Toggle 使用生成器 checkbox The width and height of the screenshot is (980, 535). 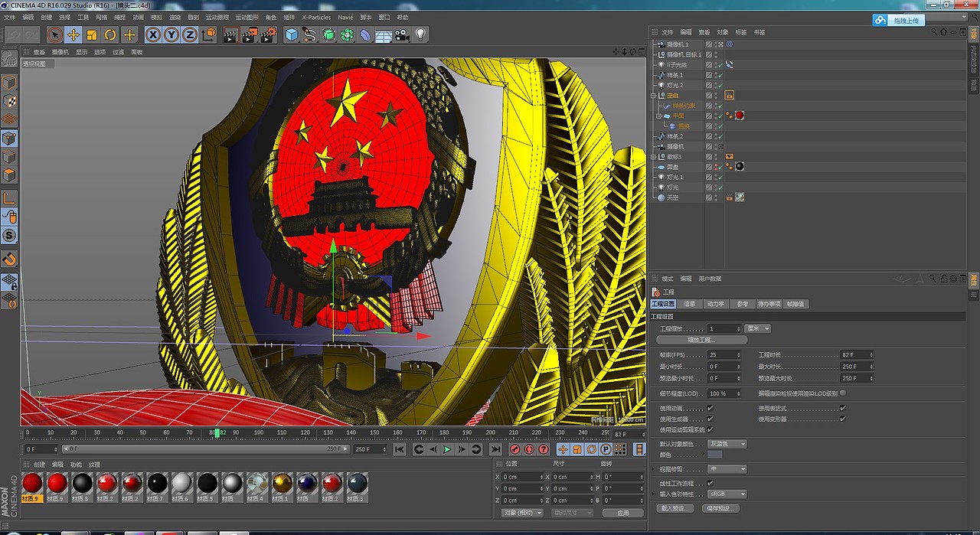[710, 419]
